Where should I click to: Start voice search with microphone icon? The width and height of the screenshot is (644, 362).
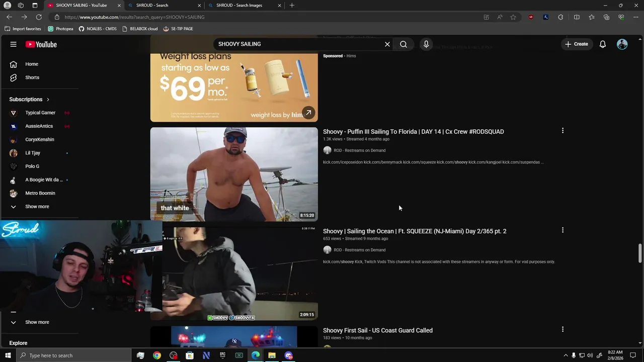click(426, 44)
